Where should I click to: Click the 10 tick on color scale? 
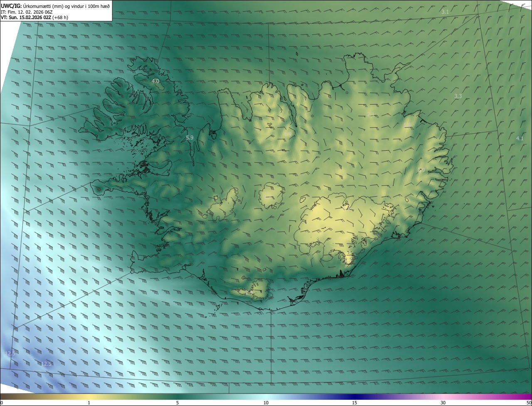[266, 403]
